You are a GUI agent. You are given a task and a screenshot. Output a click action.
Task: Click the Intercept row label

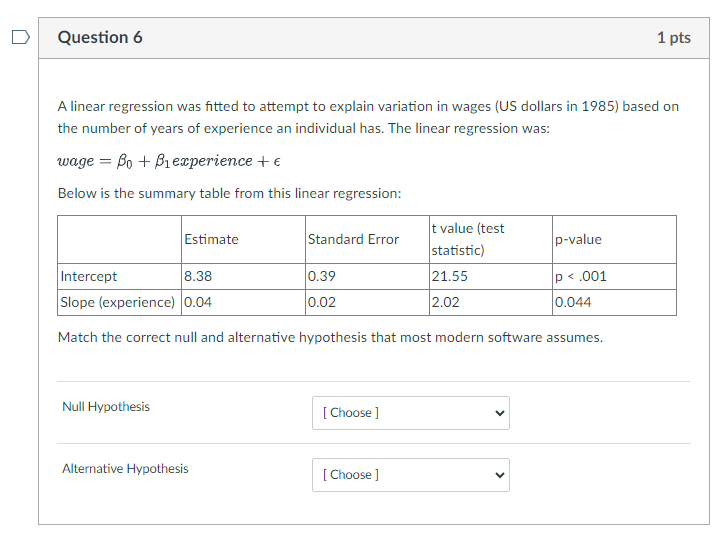click(89, 276)
